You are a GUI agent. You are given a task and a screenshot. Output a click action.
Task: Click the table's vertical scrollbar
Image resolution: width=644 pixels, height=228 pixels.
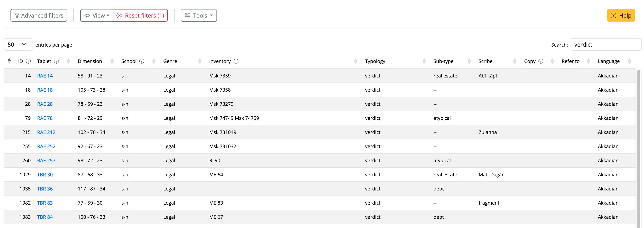coord(639,149)
